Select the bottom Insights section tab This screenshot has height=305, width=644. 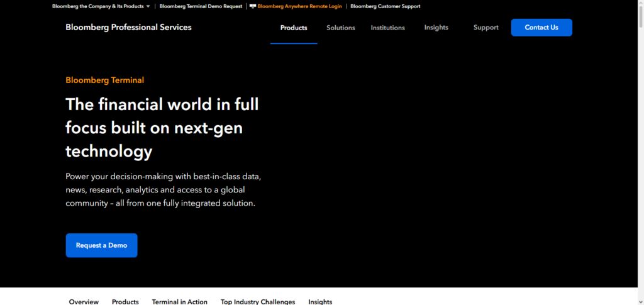(320, 302)
